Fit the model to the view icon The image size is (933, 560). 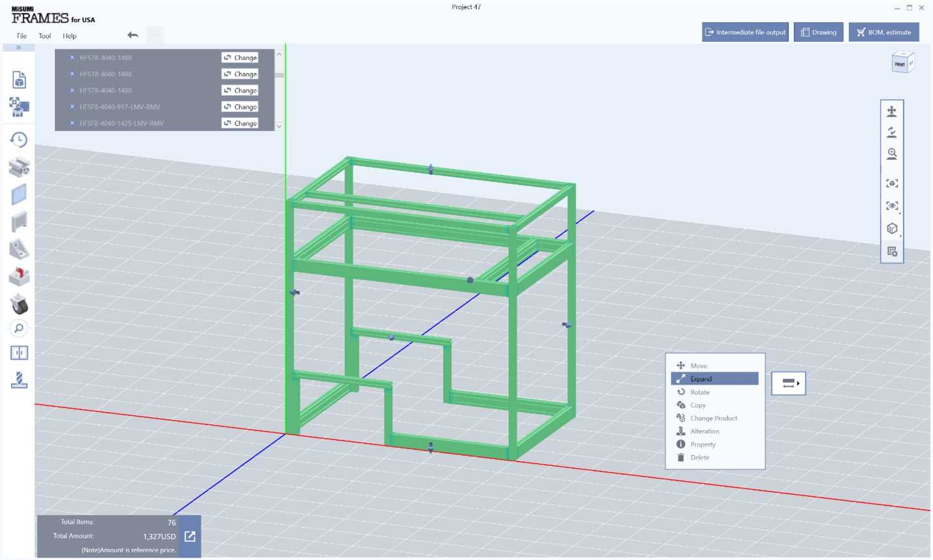(892, 183)
